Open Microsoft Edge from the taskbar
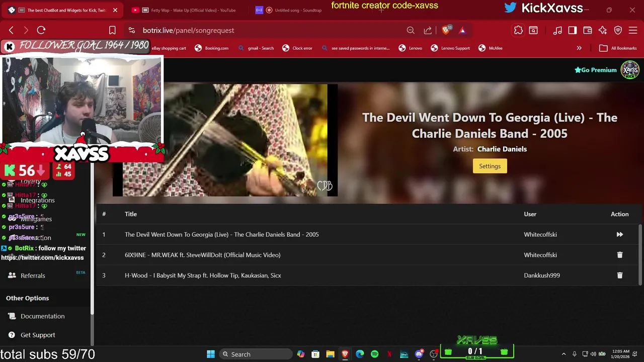Viewport: 644px width, 362px height. click(360, 354)
